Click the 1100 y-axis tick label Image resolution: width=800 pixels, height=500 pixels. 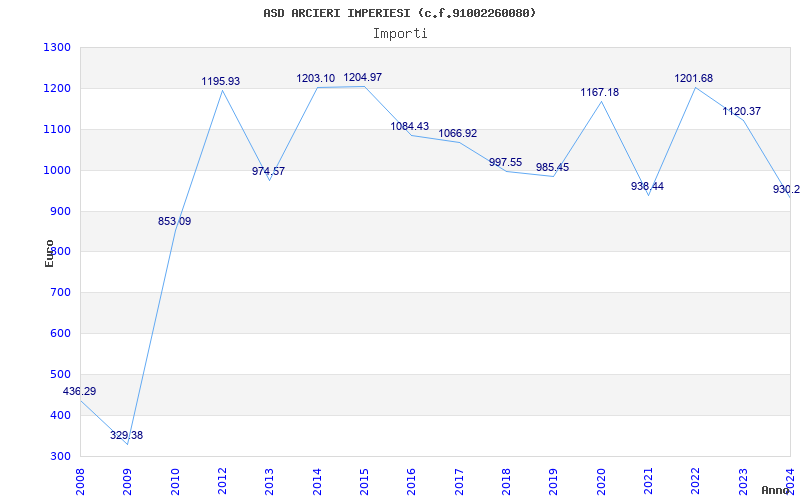pyautogui.click(x=57, y=130)
